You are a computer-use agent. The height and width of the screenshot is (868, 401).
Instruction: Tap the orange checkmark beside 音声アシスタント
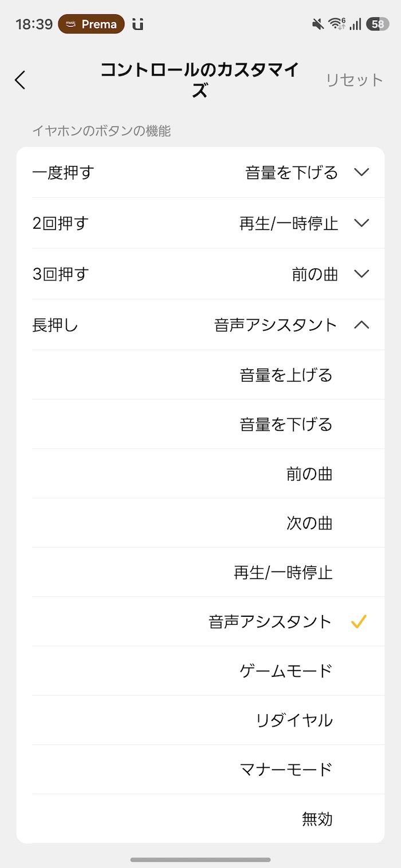tap(359, 621)
